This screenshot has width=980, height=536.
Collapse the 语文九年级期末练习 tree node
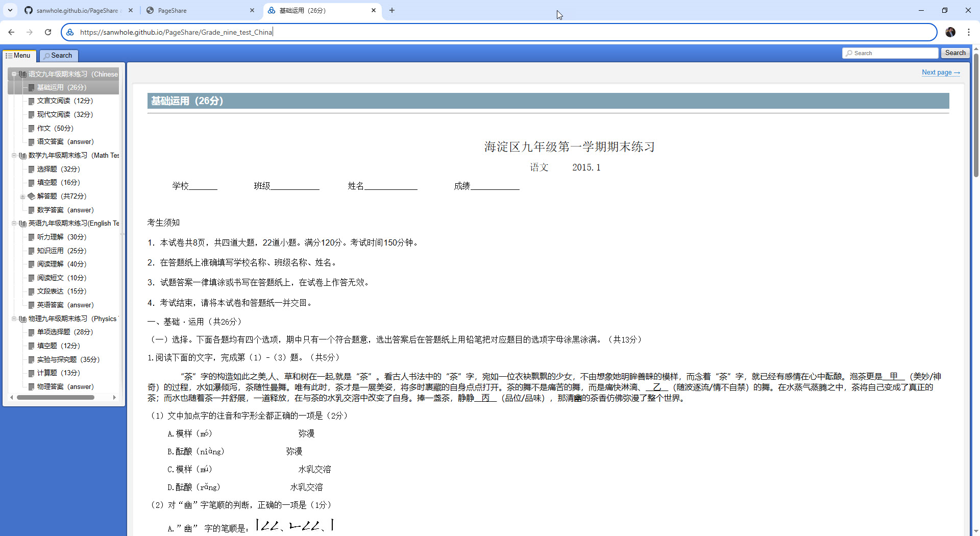14,74
